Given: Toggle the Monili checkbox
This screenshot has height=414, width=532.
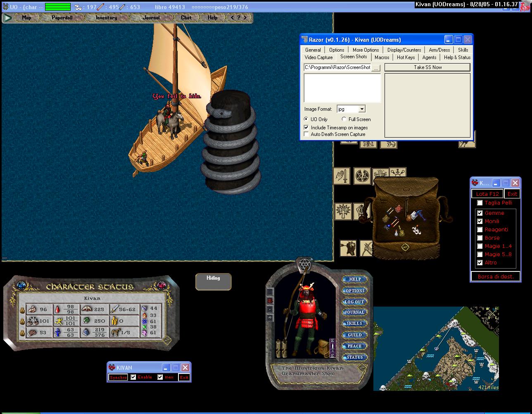Looking at the screenshot, I should click(480, 221).
